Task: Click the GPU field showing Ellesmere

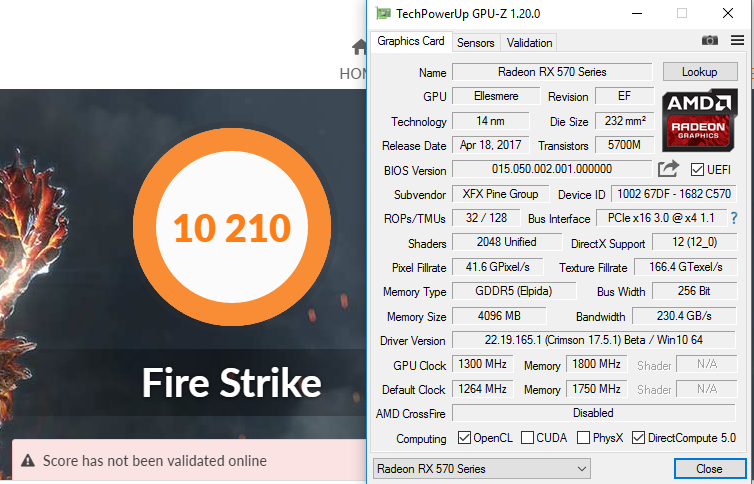Action: pyautogui.click(x=496, y=96)
